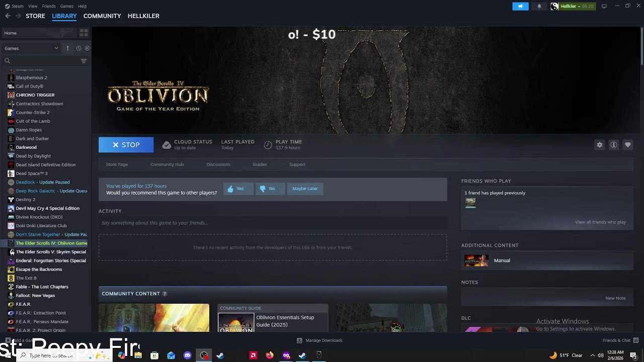Click status field 'Say something about this game'
The width and height of the screenshot is (644, 362).
coord(273,223)
